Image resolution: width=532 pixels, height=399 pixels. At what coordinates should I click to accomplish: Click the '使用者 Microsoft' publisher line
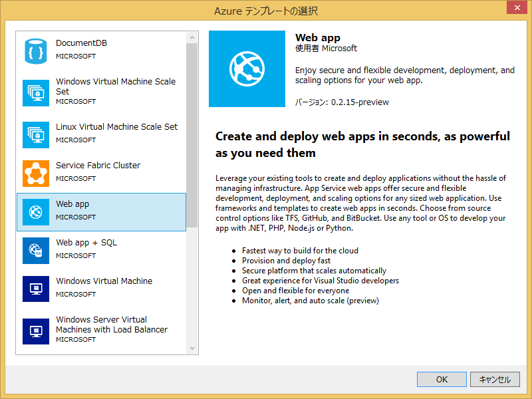pyautogui.click(x=326, y=48)
